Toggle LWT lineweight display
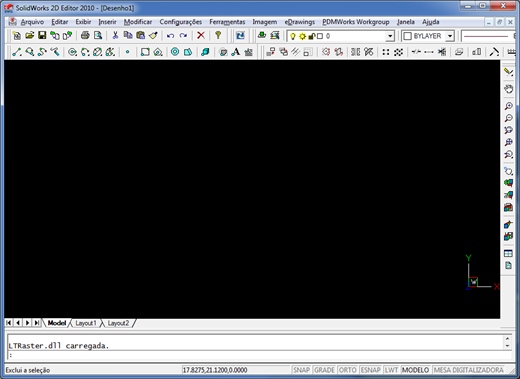 [391, 370]
